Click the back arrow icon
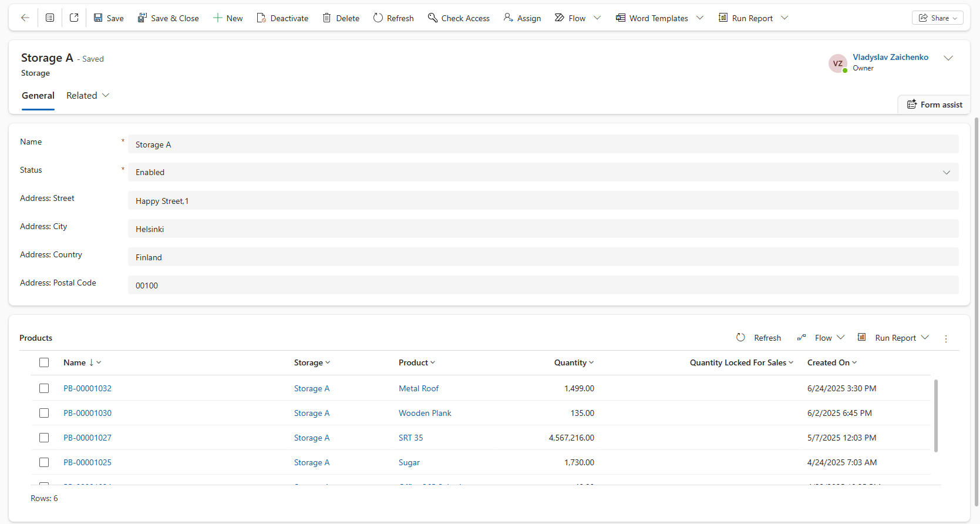Screen dimensions: 980x524 25,18
